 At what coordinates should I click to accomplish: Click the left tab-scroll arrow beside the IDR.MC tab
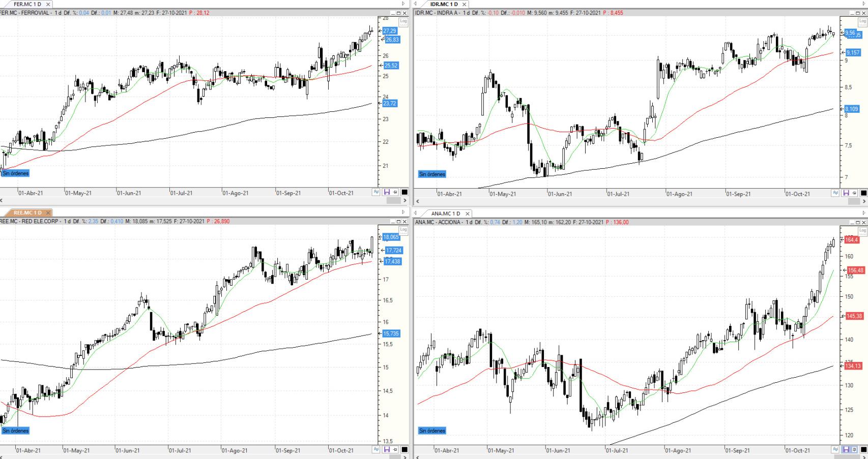point(415,4)
